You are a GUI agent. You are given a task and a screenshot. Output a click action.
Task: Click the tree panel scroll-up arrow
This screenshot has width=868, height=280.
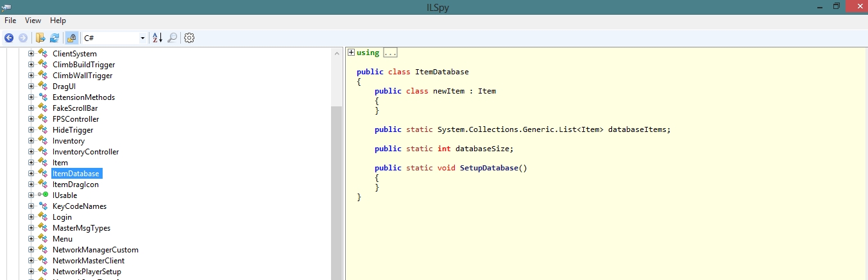click(x=337, y=53)
